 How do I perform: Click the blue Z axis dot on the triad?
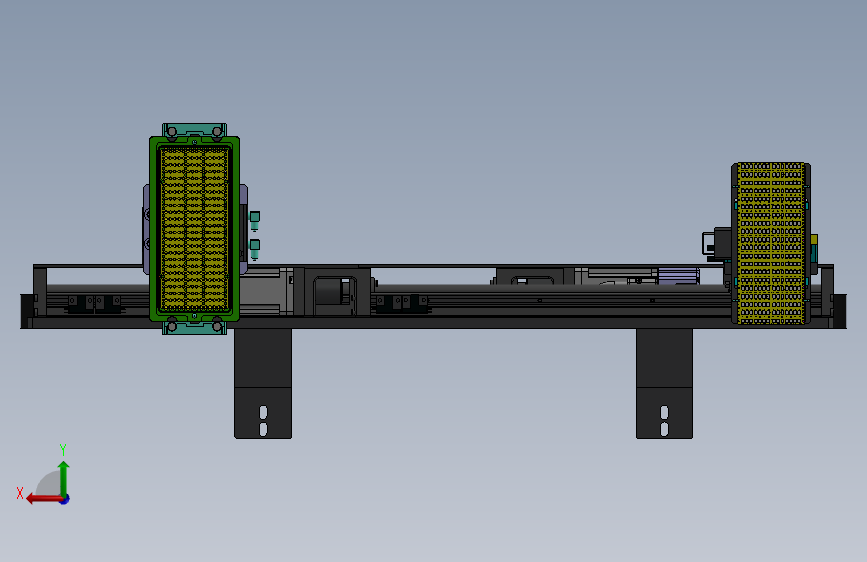pyautogui.click(x=65, y=499)
